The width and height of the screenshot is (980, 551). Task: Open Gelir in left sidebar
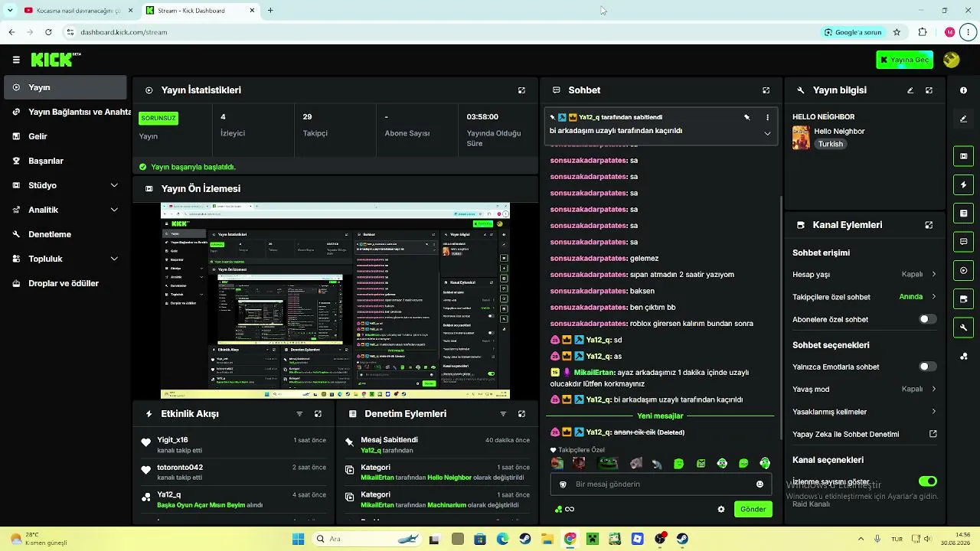click(66, 136)
